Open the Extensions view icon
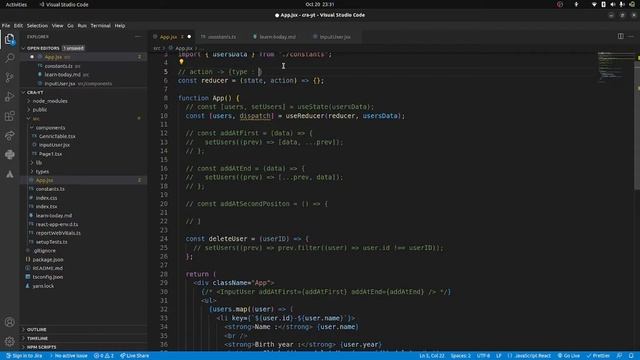The width and height of the screenshot is (640, 360). coord(9,116)
